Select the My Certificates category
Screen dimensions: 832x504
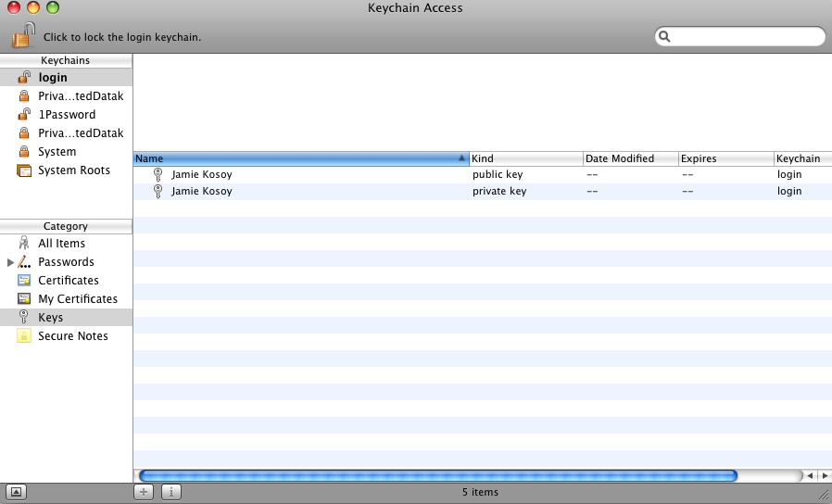(77, 299)
